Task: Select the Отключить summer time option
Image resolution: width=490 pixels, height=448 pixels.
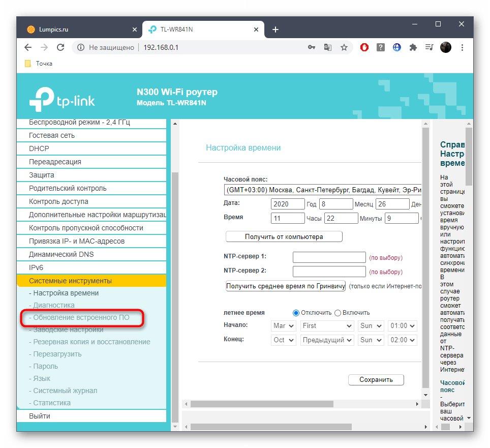Action: [x=296, y=313]
